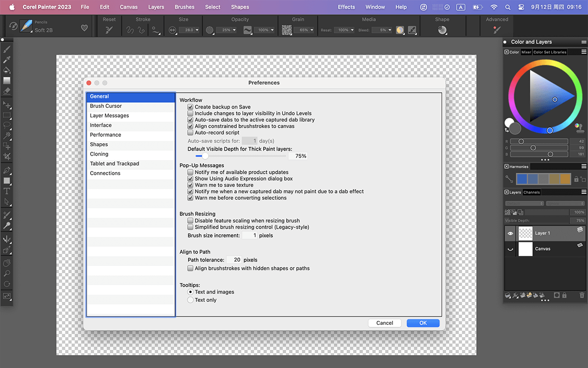Open the Bleed 5% dropdown arrow
The image size is (588, 368).
[x=390, y=30]
